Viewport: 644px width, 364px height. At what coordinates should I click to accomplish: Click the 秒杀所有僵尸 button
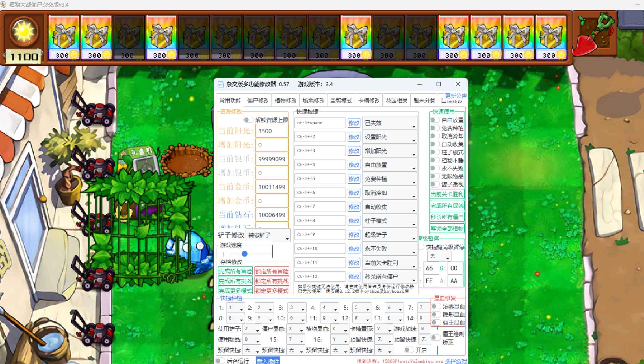point(448,217)
